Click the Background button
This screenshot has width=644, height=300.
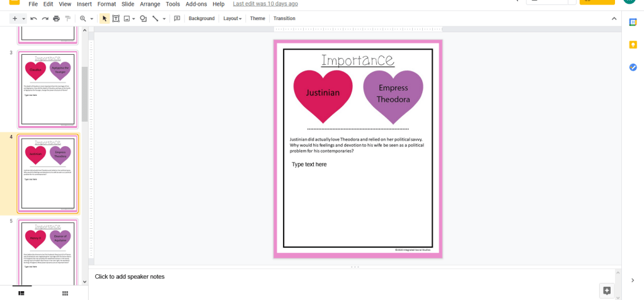pos(202,19)
